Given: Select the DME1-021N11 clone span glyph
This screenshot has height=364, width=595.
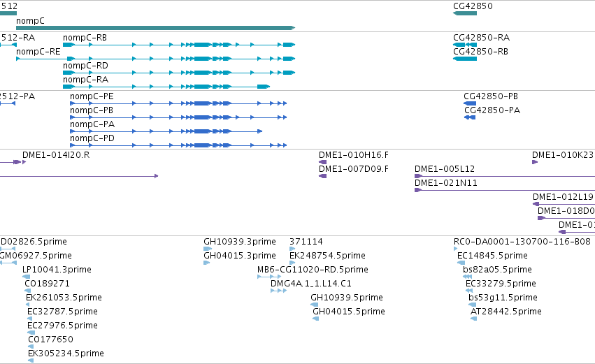Looking at the screenshot, I should coord(505,190).
